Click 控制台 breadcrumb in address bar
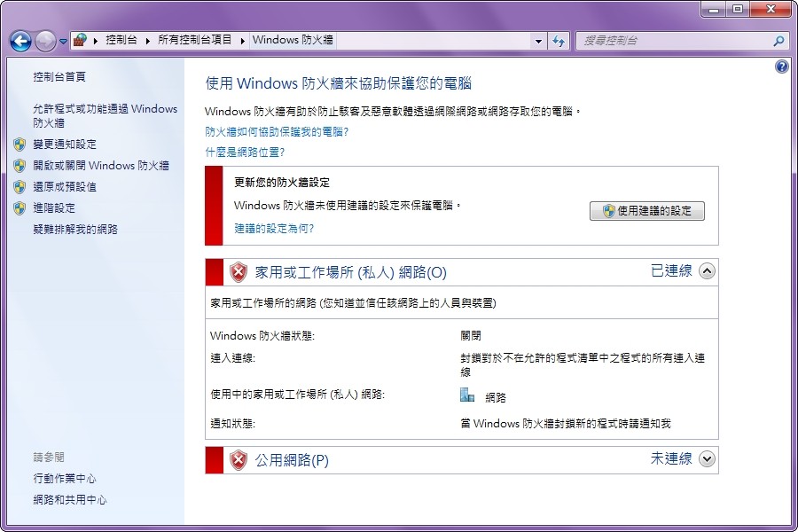The height and width of the screenshot is (532, 798). click(121, 40)
